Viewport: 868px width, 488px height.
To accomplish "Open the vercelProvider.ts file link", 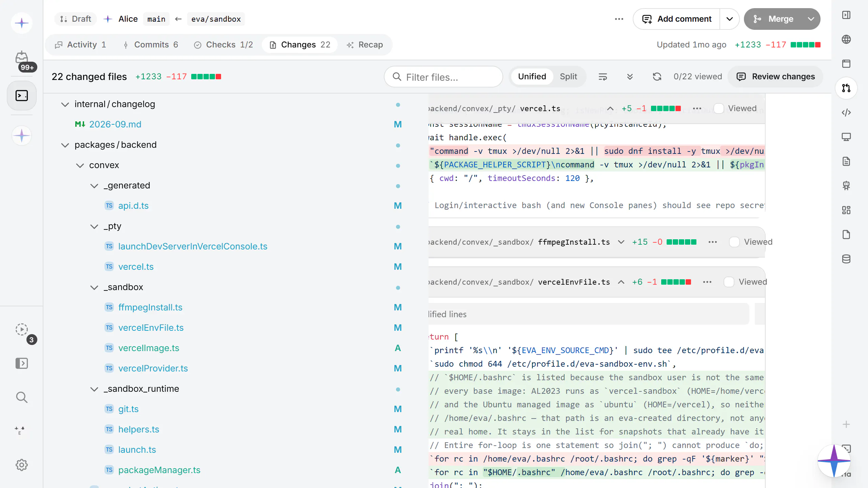I will pyautogui.click(x=153, y=368).
